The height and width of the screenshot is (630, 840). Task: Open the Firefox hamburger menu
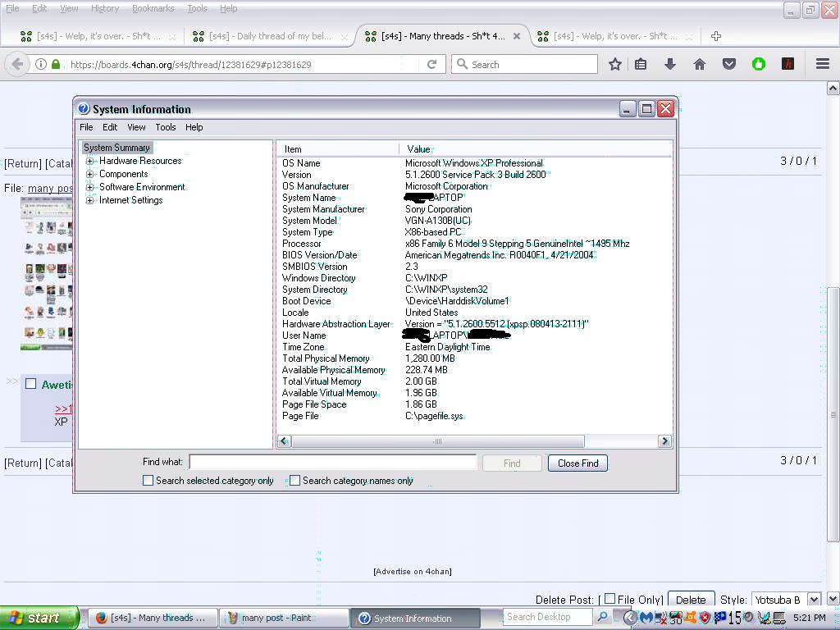click(x=823, y=64)
